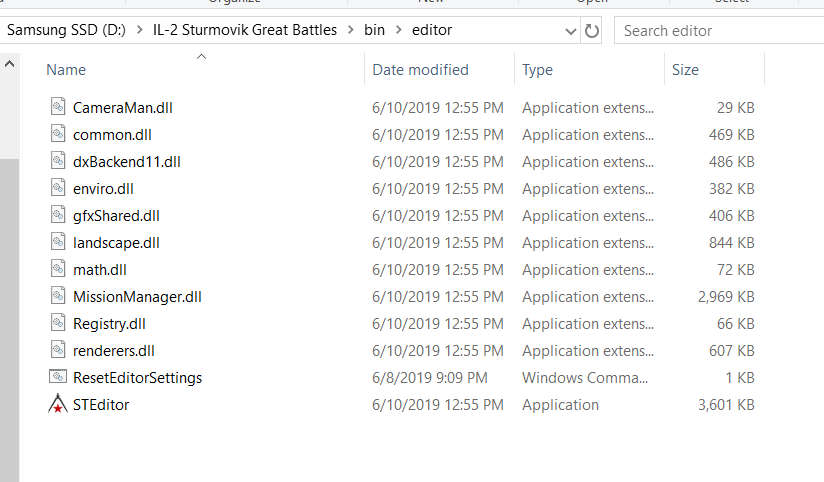Image resolution: width=824 pixels, height=482 pixels.
Task: Go to Samsung SSD (D:) breadcrumb
Action: pyautogui.click(x=67, y=30)
